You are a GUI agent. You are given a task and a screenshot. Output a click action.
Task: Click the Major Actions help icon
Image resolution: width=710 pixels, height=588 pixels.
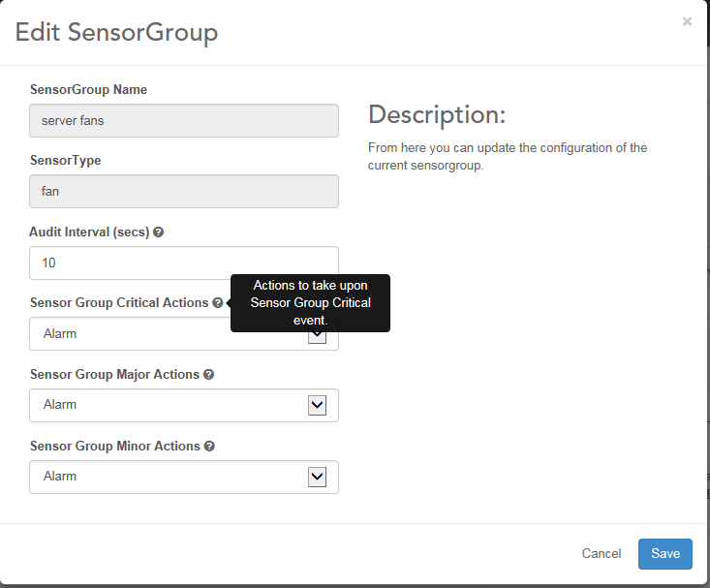(x=209, y=375)
